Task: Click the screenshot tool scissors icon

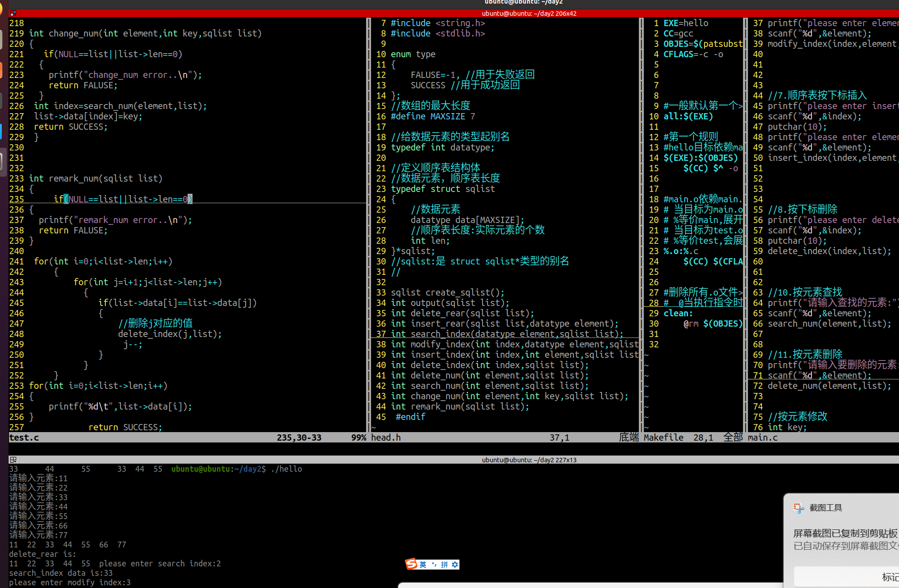Action: [799, 508]
